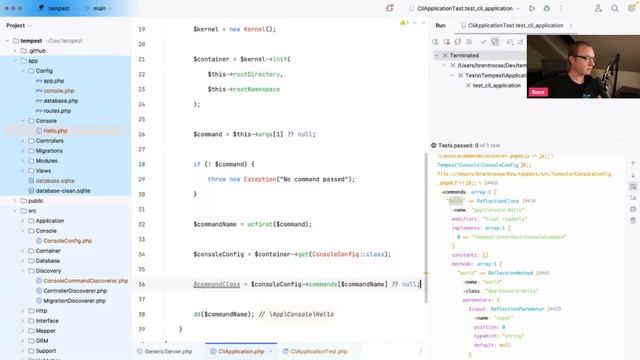This screenshot has height=360, width=640.
Task: Click scroll-down arrow in console gutter
Action: tap(633, 175)
